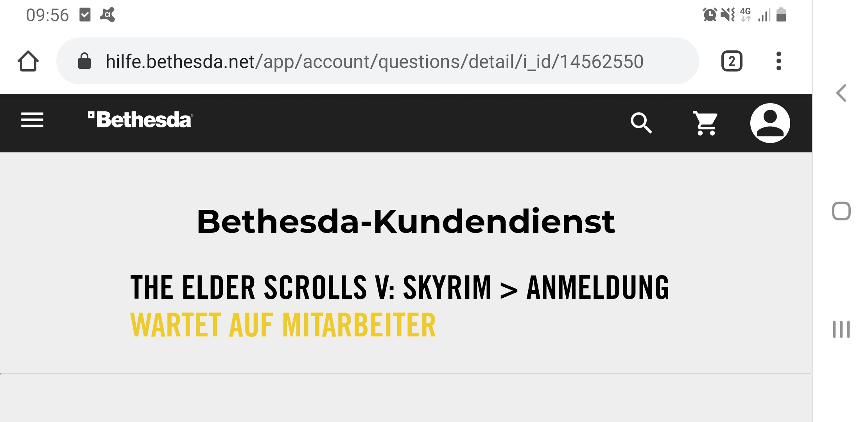Viewport: 868px width, 422px height.
Task: Tap the checkmark notification icon
Action: [x=85, y=15]
